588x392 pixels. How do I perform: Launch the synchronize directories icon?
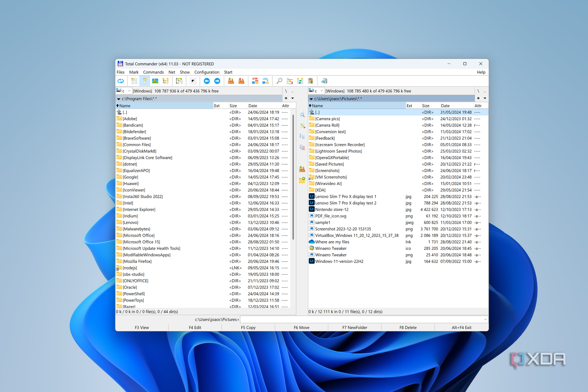tap(300, 81)
